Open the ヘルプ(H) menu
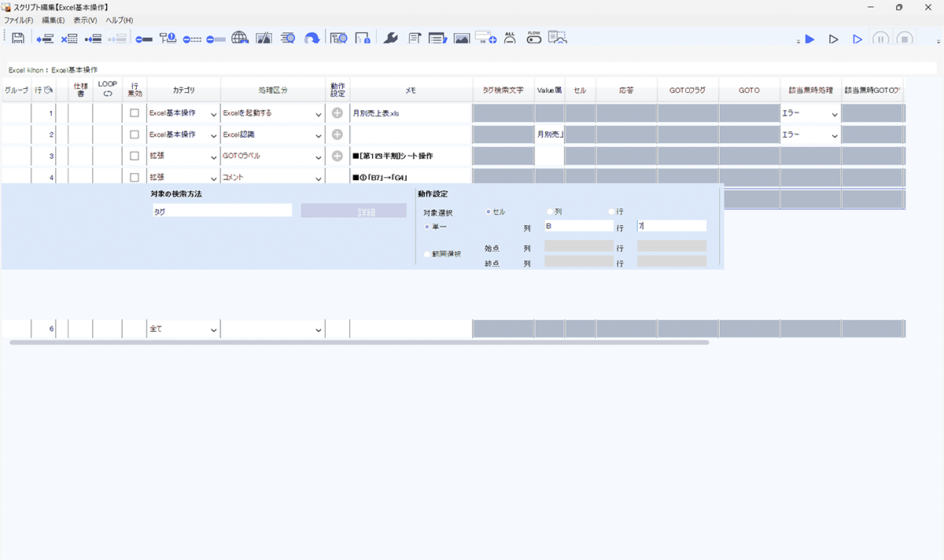 pyautogui.click(x=120, y=20)
